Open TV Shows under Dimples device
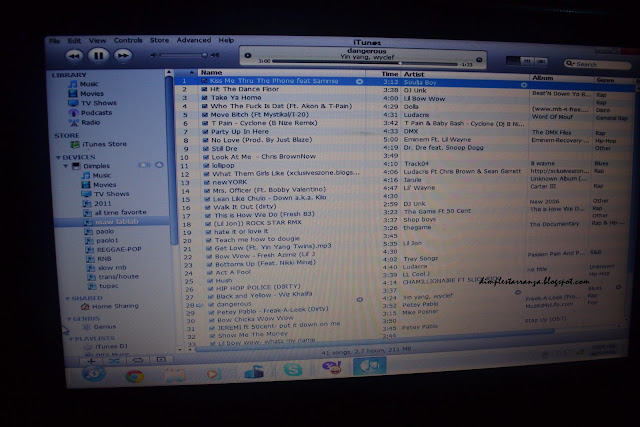The height and width of the screenshot is (427, 640). tap(111, 194)
